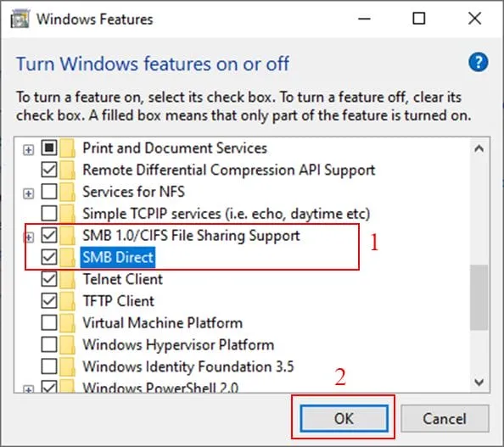The width and height of the screenshot is (504, 447).
Task: Select the TFTP Client label
Action: [x=118, y=301]
